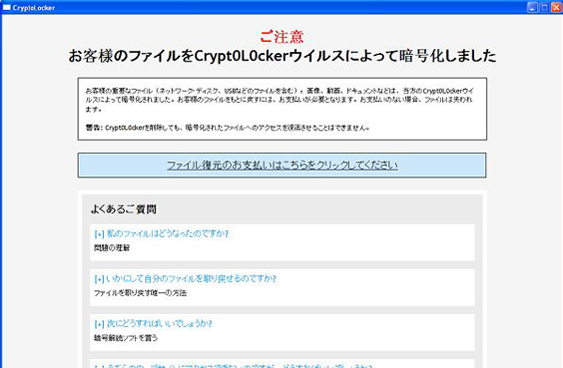Minimize the CryptoLocker window
The height and width of the screenshot is (368, 563).
(532, 7)
